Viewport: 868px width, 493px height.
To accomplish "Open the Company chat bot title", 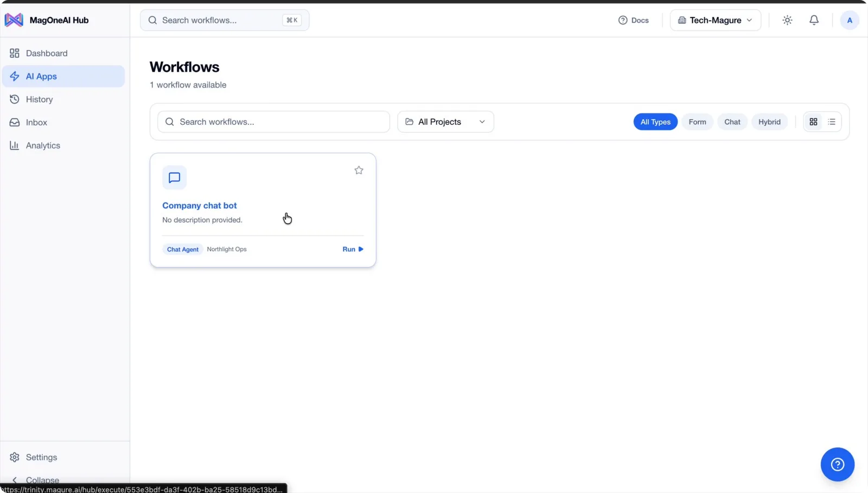I will click(200, 205).
